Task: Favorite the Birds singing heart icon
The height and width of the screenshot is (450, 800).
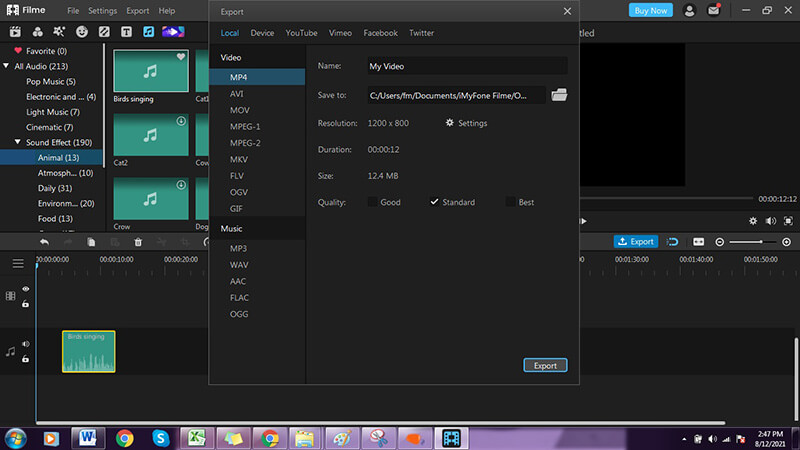Action: [x=181, y=57]
